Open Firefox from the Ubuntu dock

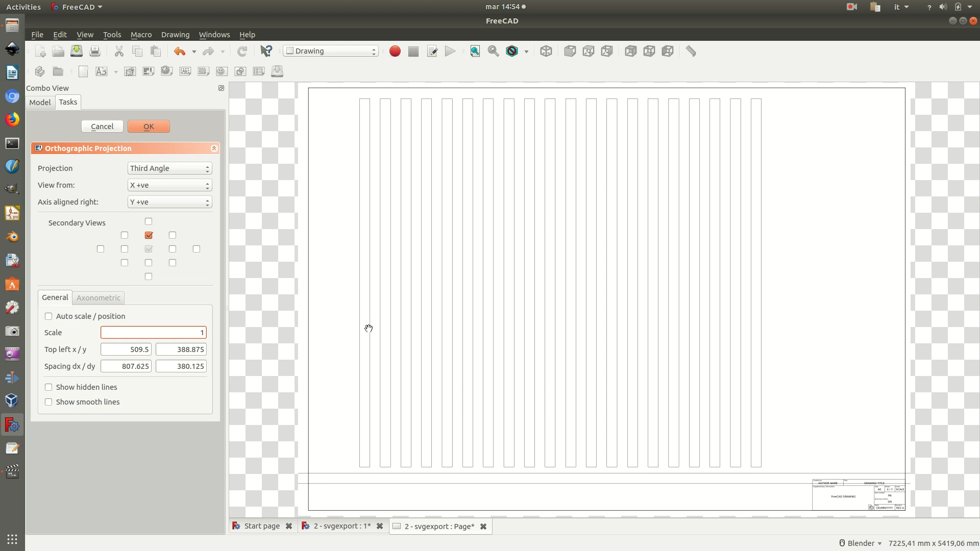pos(12,119)
